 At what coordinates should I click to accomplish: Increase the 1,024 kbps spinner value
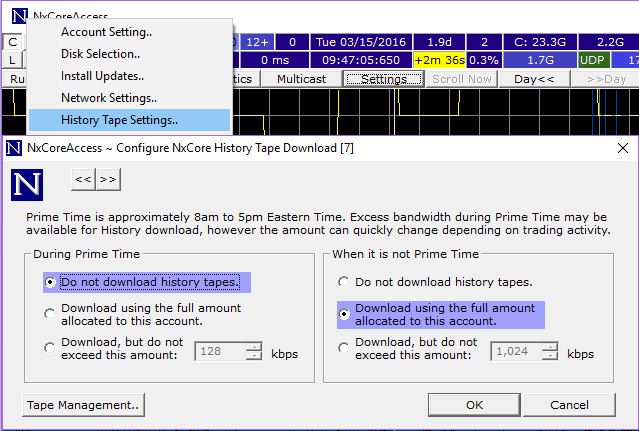550,347
